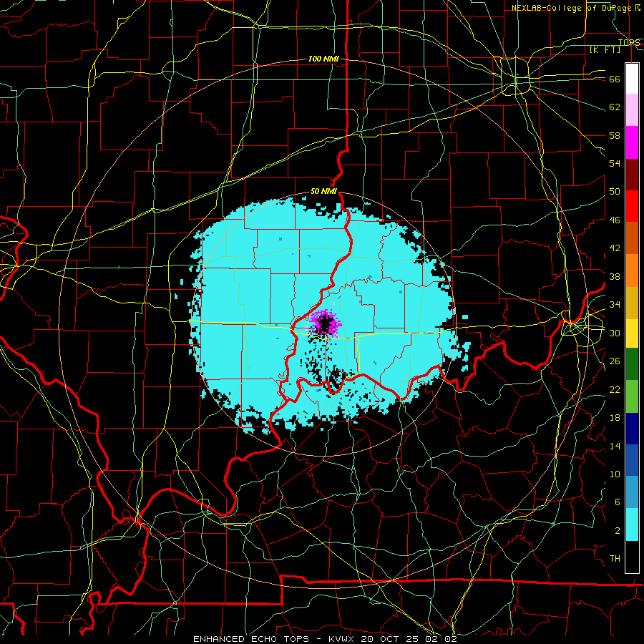Image resolution: width=644 pixels, height=644 pixels.
Task: Select the light orange legend swatch
Action: (x=632, y=270)
